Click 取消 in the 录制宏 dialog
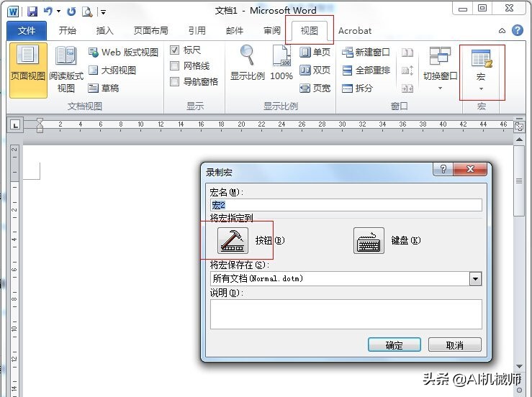The width and height of the screenshot is (532, 397). click(x=455, y=345)
